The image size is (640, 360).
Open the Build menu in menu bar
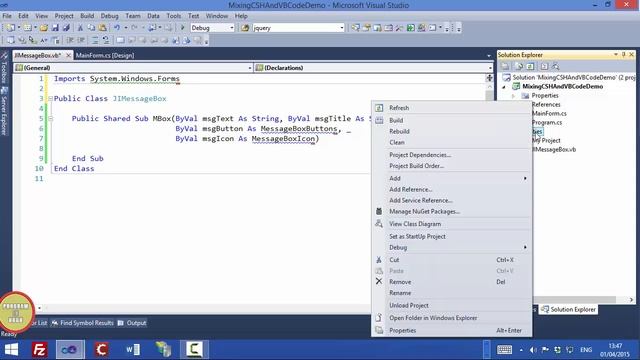(x=87, y=16)
